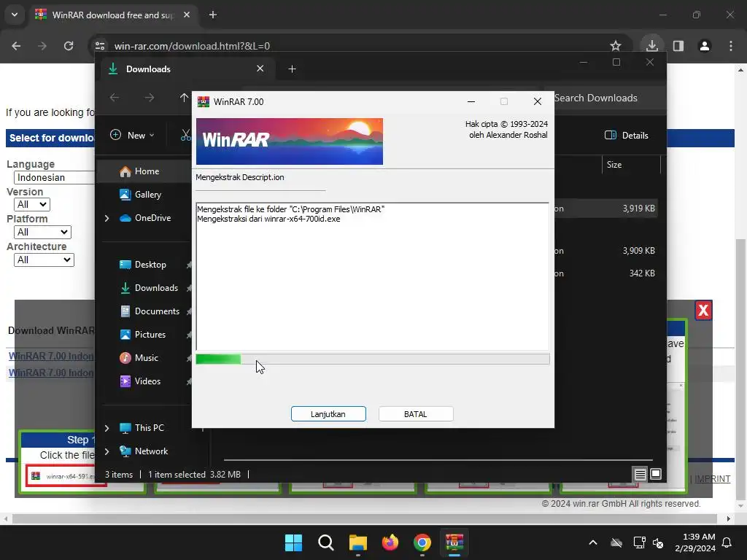Select the 3,909 KB file row

point(606,251)
